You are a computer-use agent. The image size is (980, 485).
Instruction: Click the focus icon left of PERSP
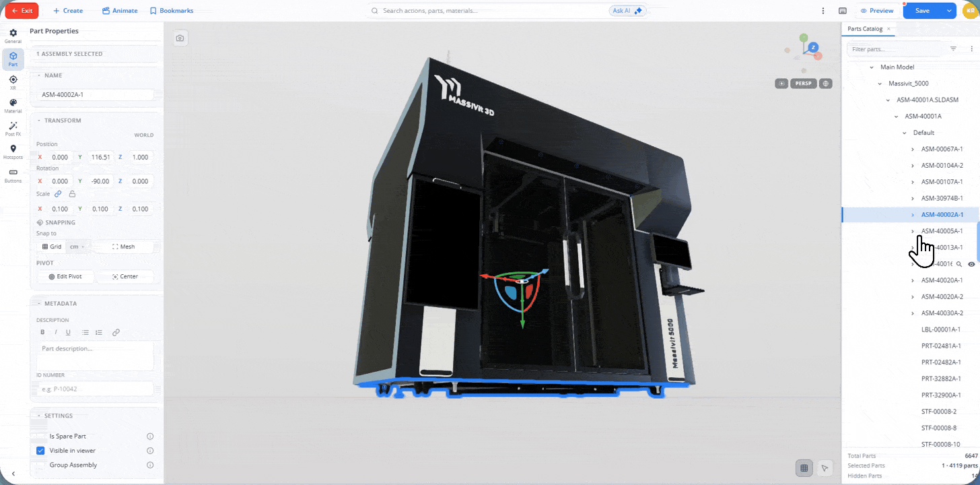pos(781,84)
